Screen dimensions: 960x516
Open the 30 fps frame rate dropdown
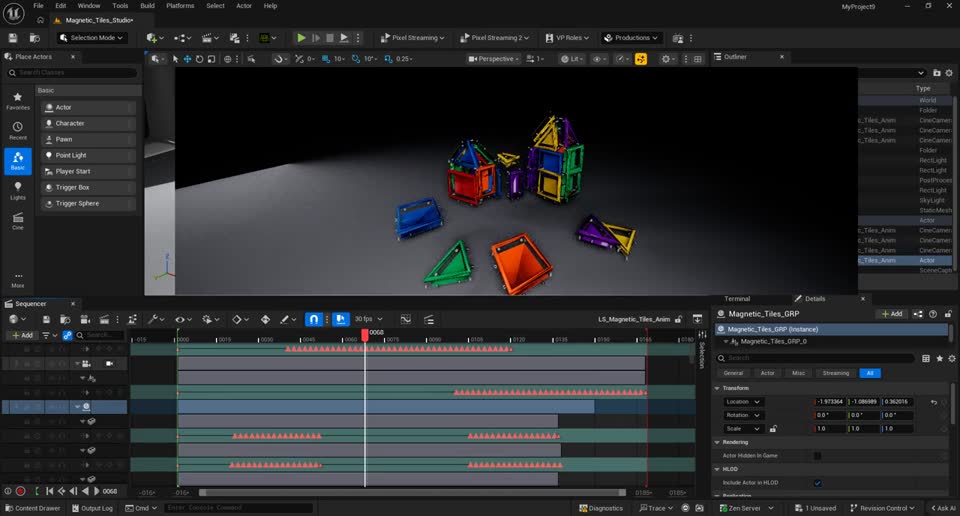pos(369,320)
